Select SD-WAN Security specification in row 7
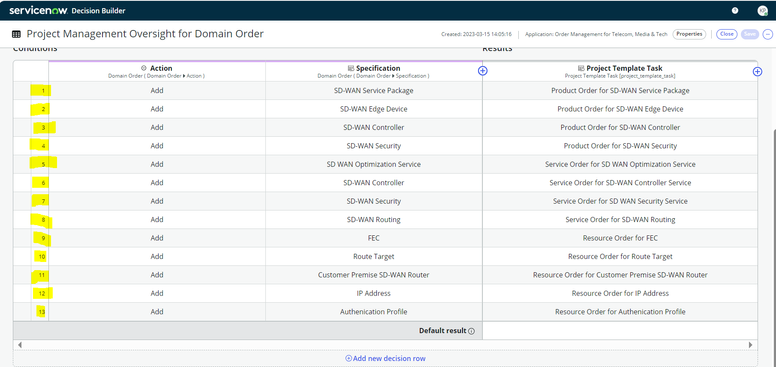 pyautogui.click(x=374, y=201)
